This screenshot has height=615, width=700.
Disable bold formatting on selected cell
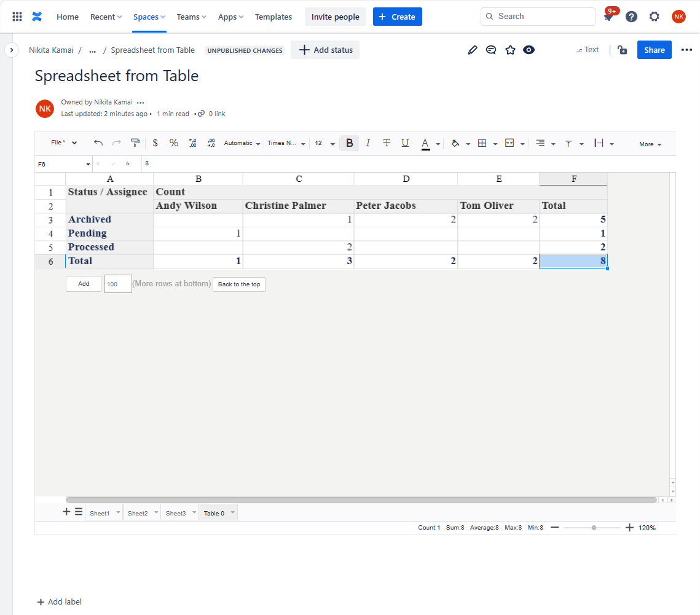pos(350,143)
